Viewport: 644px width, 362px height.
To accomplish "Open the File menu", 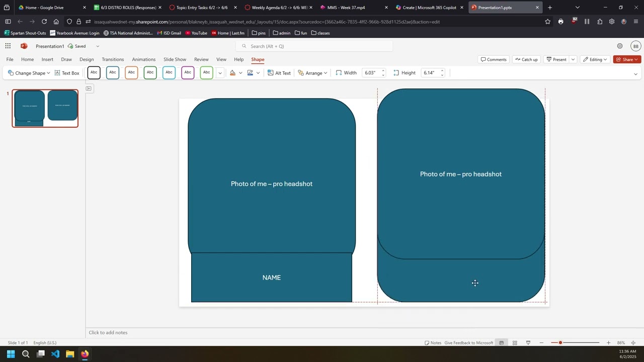I will (x=10, y=59).
